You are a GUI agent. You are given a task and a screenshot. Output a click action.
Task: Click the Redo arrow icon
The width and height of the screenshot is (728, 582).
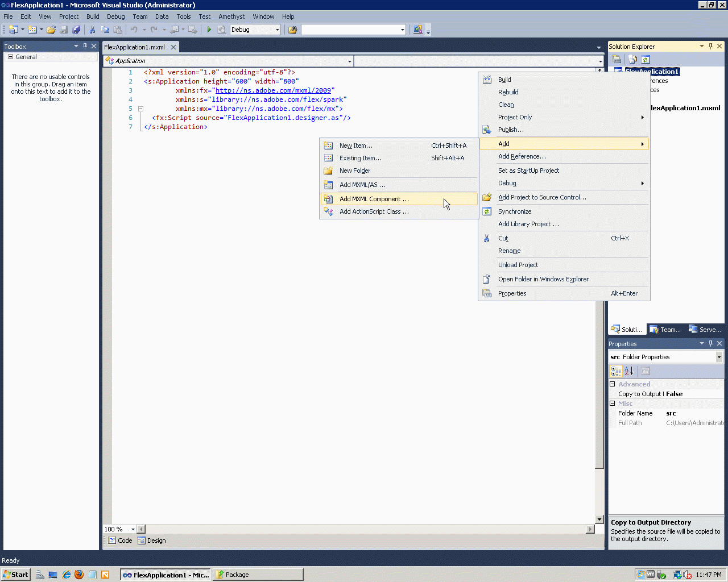coord(154,30)
